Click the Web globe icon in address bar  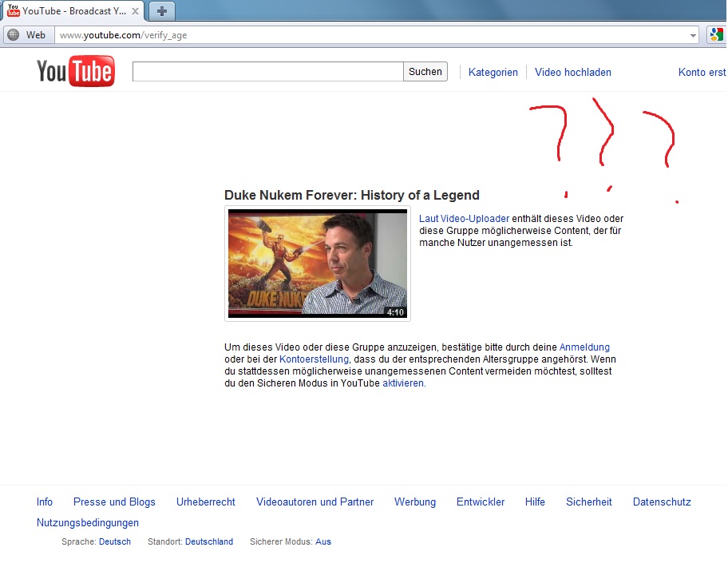pyautogui.click(x=14, y=35)
